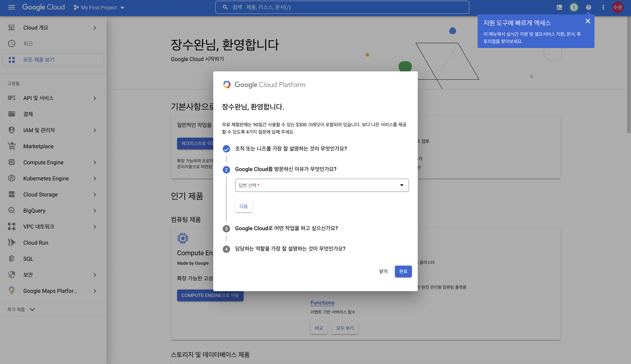The width and height of the screenshot is (631, 364).
Task: Expand Compute Engine submenu arrow
Action: pos(95,162)
